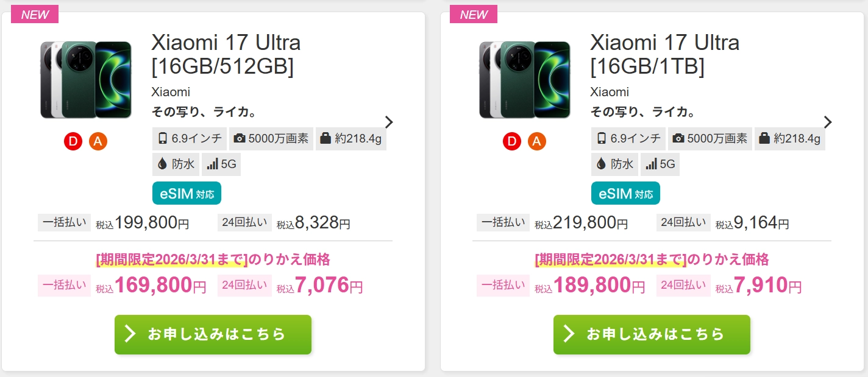Toggle the eSIM対応 badge on the 1TB model
Image resolution: width=868 pixels, height=377 pixels.
tap(625, 192)
